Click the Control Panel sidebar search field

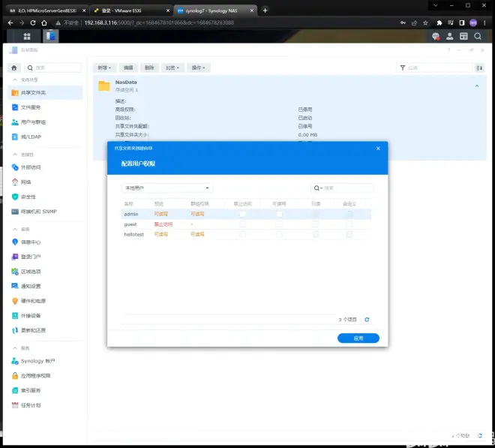[52, 68]
